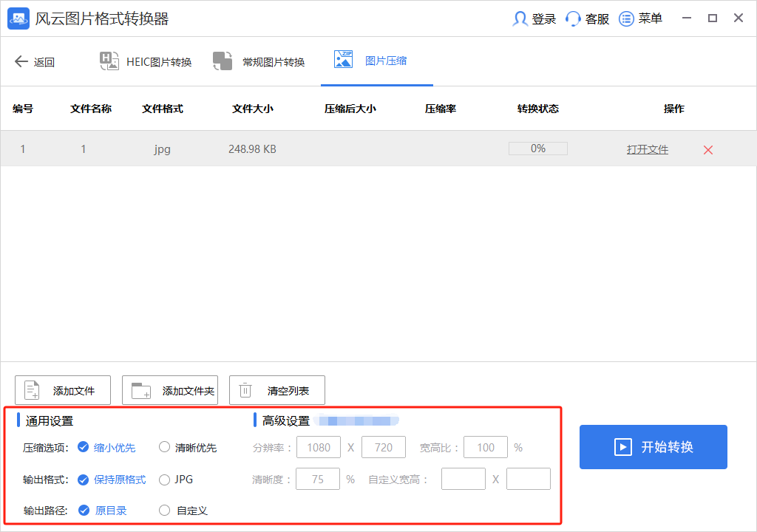The width and height of the screenshot is (757, 532).
Task: Click the 0% progress bar
Action: point(537,148)
